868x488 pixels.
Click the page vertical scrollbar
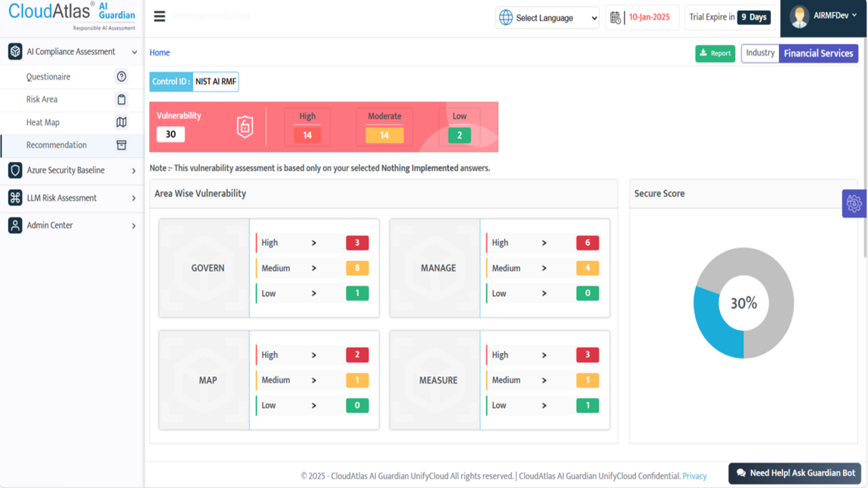pyautogui.click(x=865, y=149)
